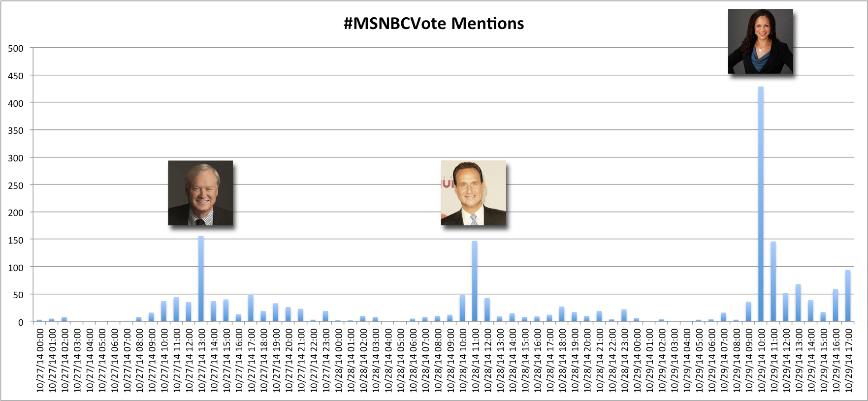
Task: Click the bar for 10/27/14 17:00
Action: tap(251, 308)
